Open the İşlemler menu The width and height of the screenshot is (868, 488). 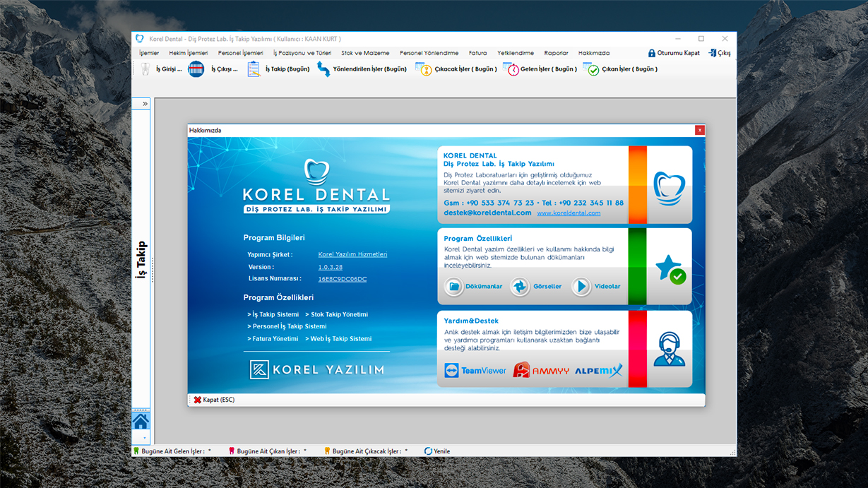pos(149,53)
